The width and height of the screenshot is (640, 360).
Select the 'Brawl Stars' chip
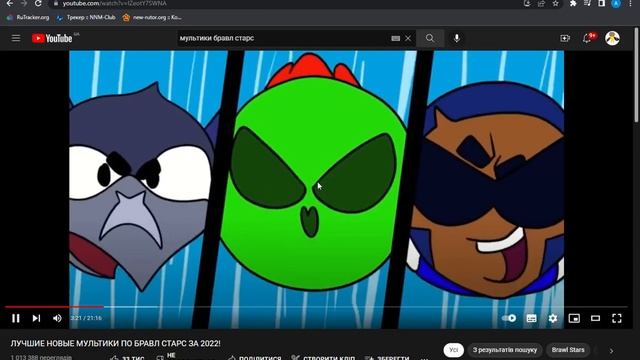point(568,350)
